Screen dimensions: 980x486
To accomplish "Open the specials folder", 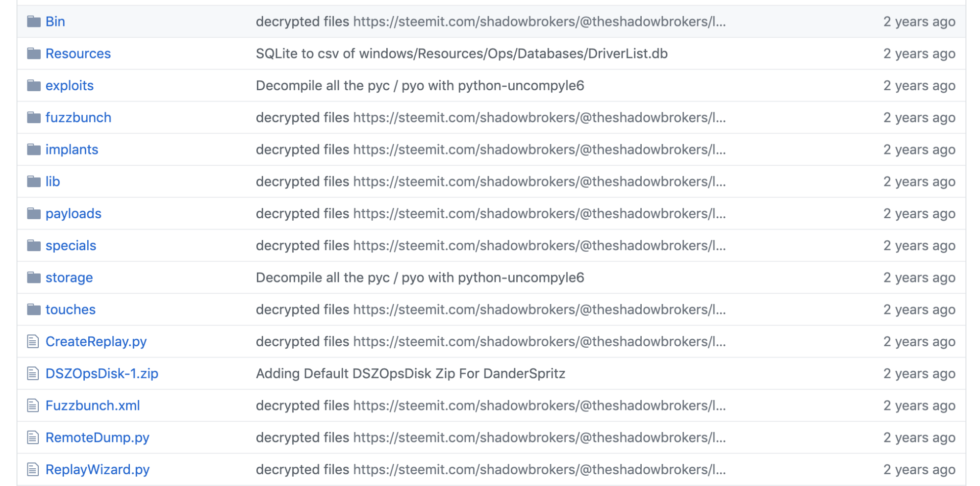I will click(x=71, y=246).
